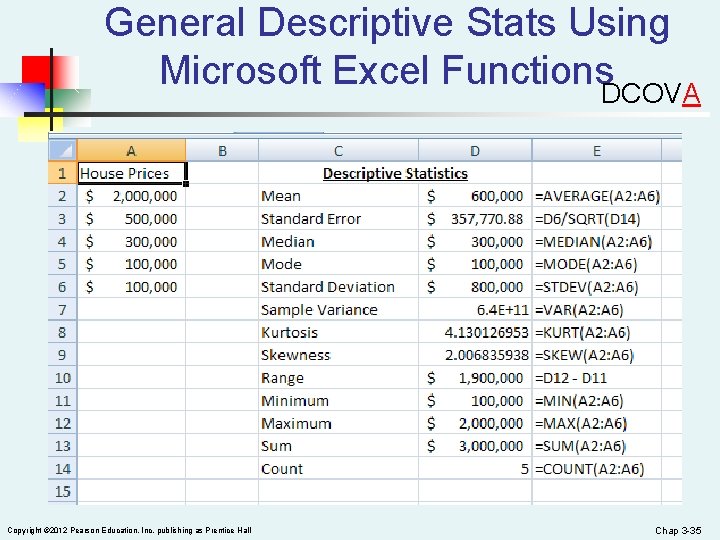Click the =STDEV(A2:A6) formula cell
Image resolution: width=720 pixels, height=540 pixels.
[596, 287]
